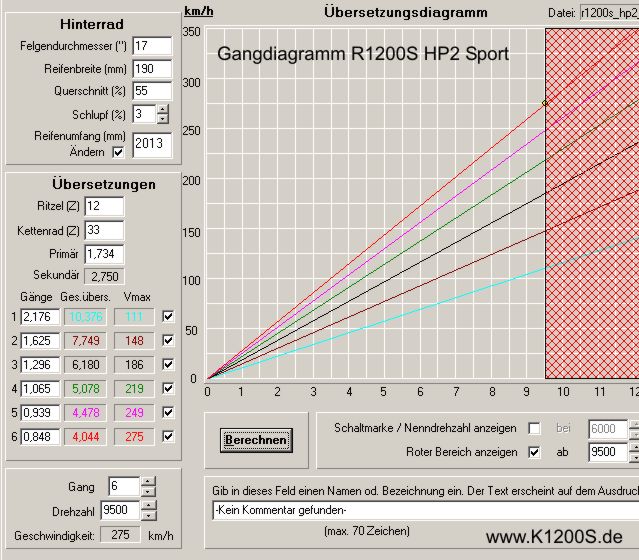Click gear 4 Vmax value 219
Image resolution: width=639 pixels, height=560 pixels.
tap(134, 389)
